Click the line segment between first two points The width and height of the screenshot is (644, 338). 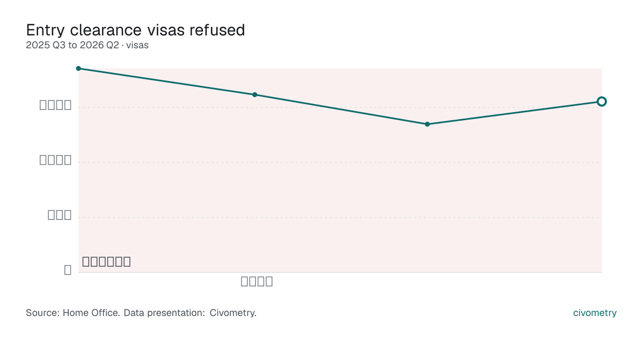click(x=166, y=82)
